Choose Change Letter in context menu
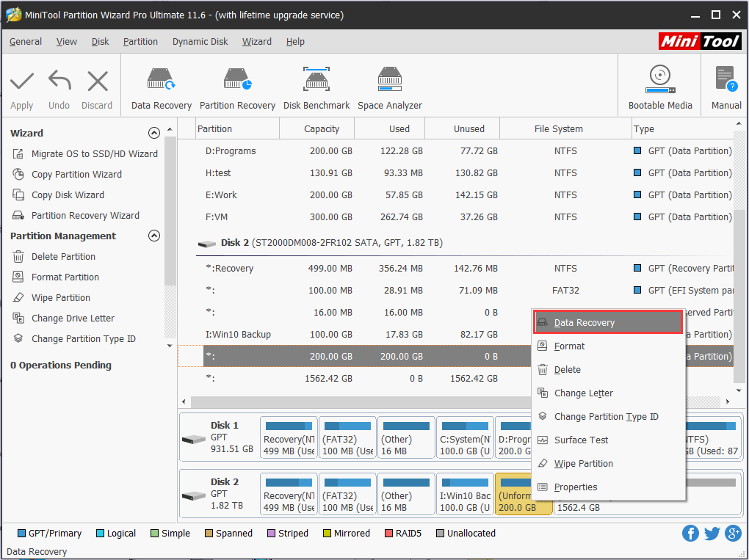This screenshot has width=749, height=560. click(608, 393)
